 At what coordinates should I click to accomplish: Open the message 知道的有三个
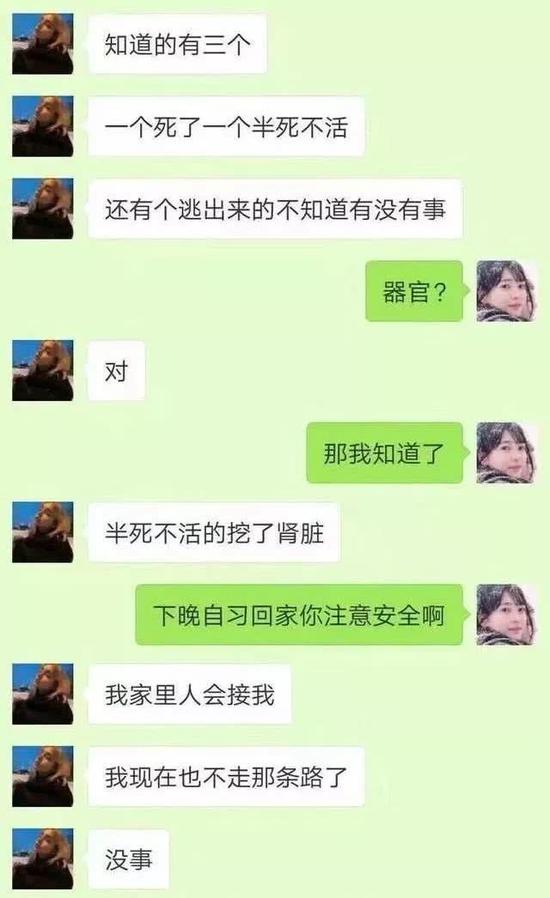(178, 44)
